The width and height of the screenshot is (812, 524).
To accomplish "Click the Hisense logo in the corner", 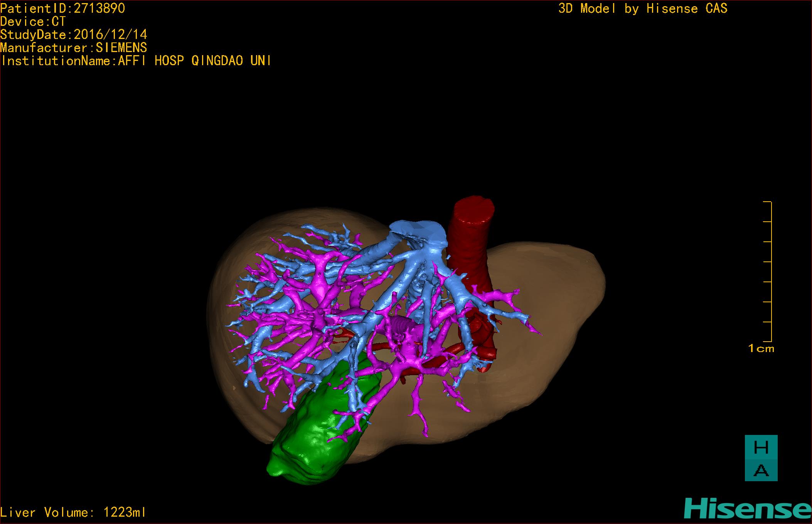I will click(748, 509).
